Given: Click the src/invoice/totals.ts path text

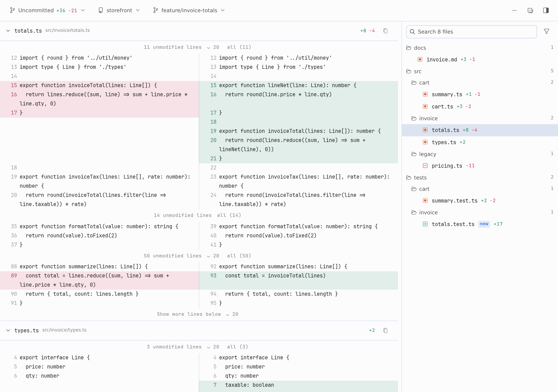Looking at the screenshot, I should 68,30.
